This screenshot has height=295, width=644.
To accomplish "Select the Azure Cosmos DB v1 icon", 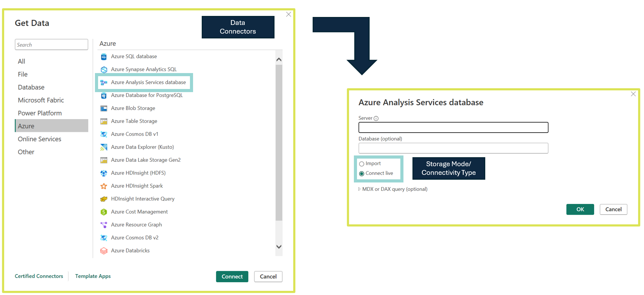I will pyautogui.click(x=104, y=134).
